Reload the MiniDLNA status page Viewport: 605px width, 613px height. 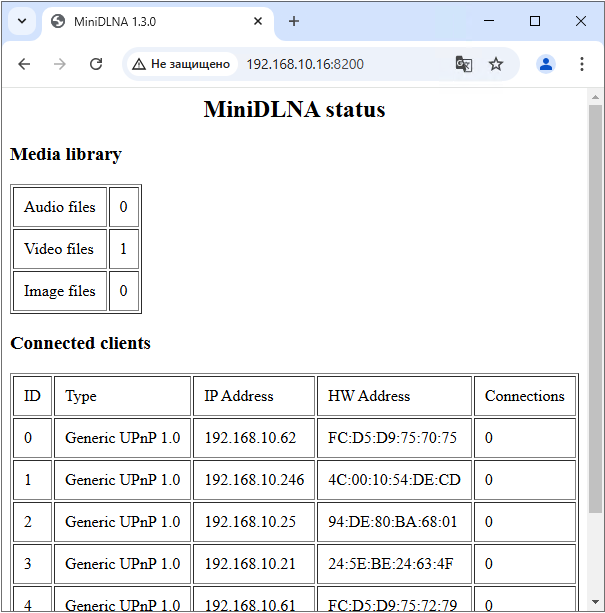tap(96, 64)
